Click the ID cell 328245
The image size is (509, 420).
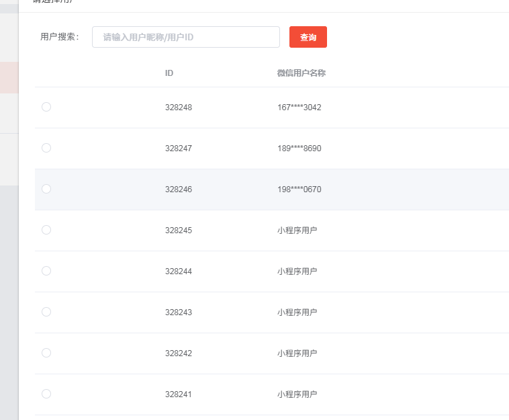pyautogui.click(x=178, y=230)
